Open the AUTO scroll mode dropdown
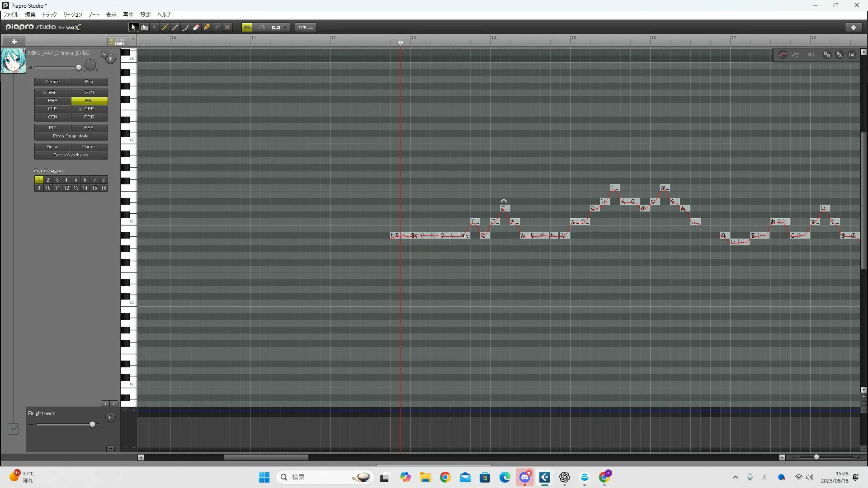This screenshot has width=868, height=488. pos(306,28)
